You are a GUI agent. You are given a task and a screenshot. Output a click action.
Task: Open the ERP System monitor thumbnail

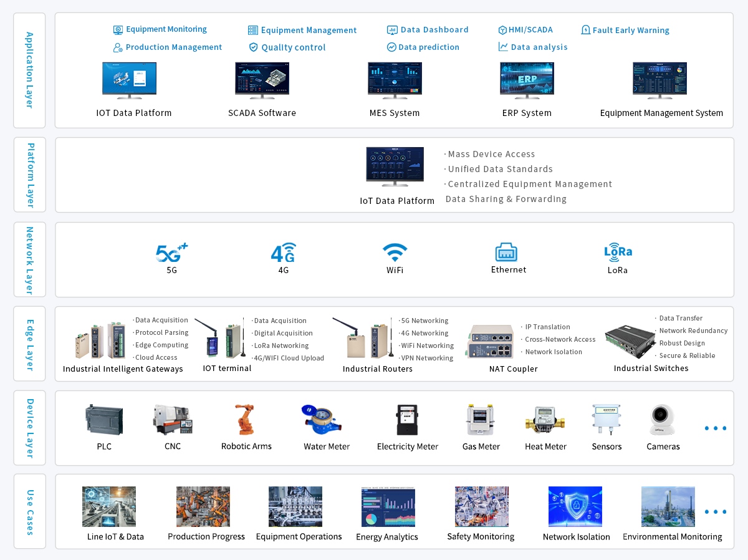(x=527, y=80)
